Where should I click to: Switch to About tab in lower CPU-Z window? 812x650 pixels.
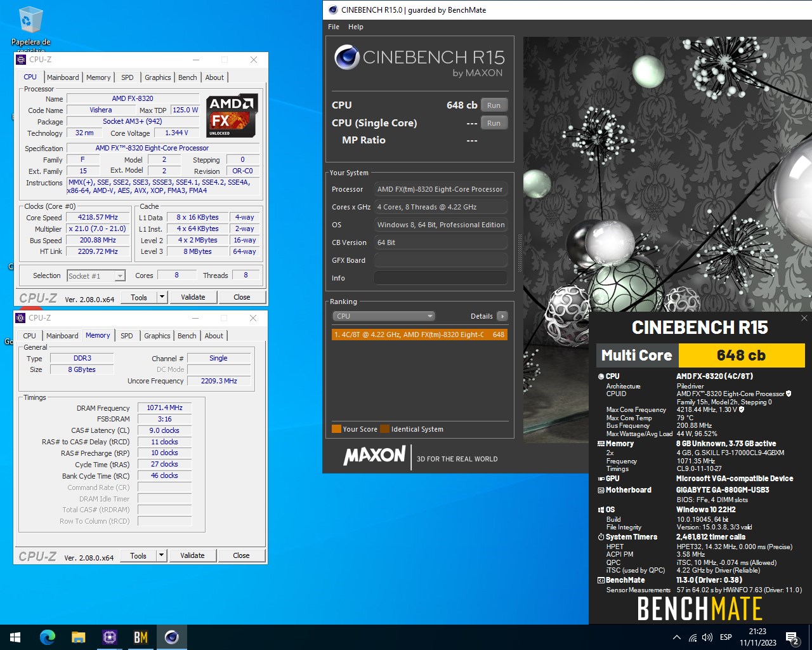click(x=214, y=336)
